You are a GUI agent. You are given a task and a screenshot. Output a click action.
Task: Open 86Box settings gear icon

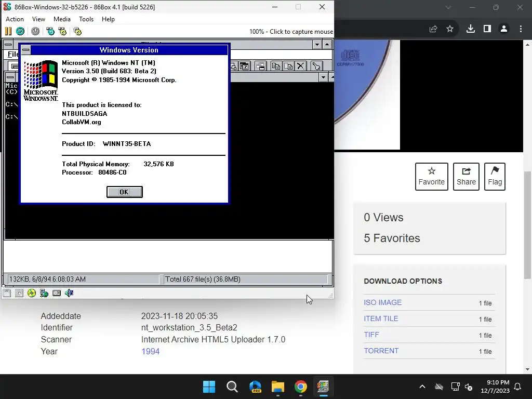[77, 32]
